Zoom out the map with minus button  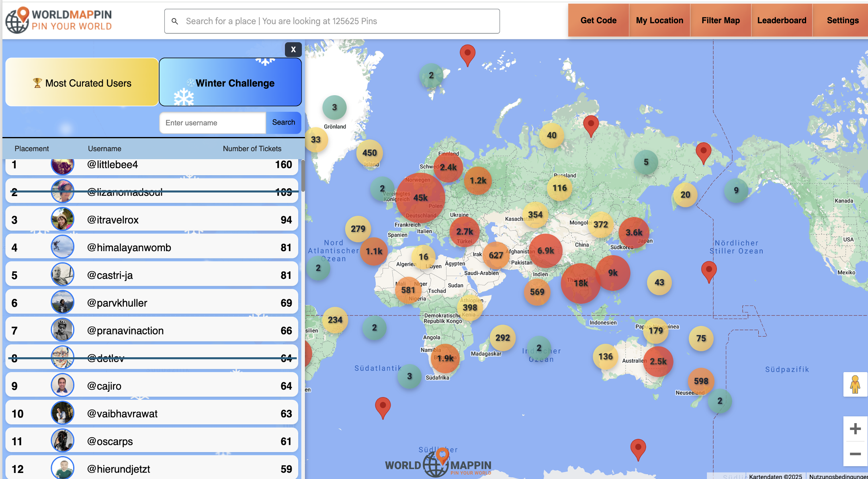(x=855, y=454)
